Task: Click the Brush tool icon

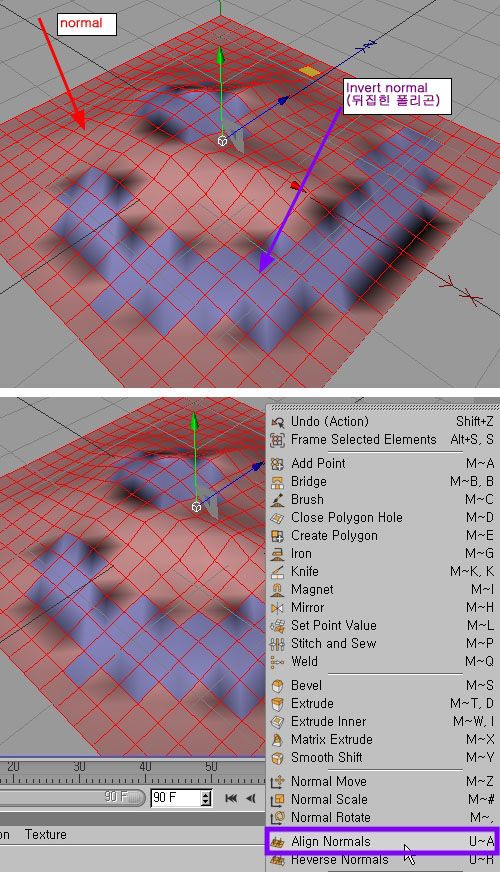Action: 277,499
